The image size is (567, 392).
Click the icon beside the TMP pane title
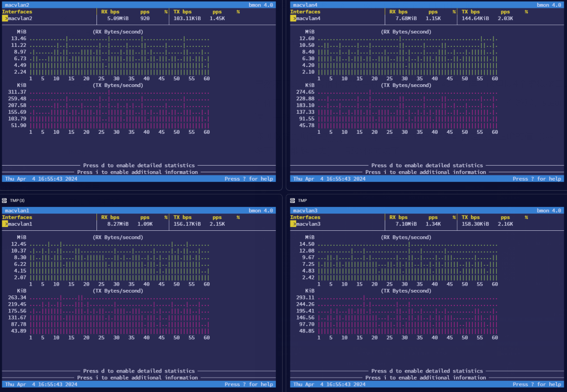[293, 200]
